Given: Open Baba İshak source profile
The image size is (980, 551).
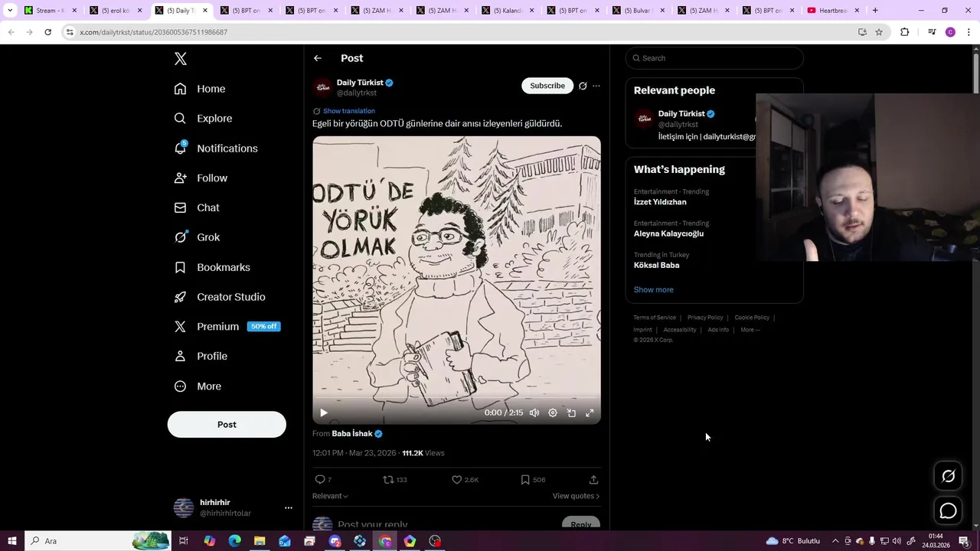Looking at the screenshot, I should [x=351, y=434].
